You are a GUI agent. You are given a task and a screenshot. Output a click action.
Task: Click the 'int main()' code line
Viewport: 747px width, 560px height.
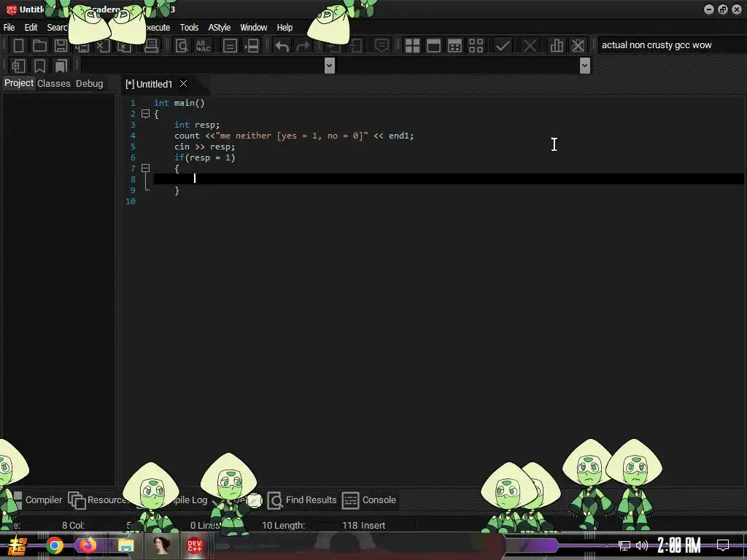179,103
